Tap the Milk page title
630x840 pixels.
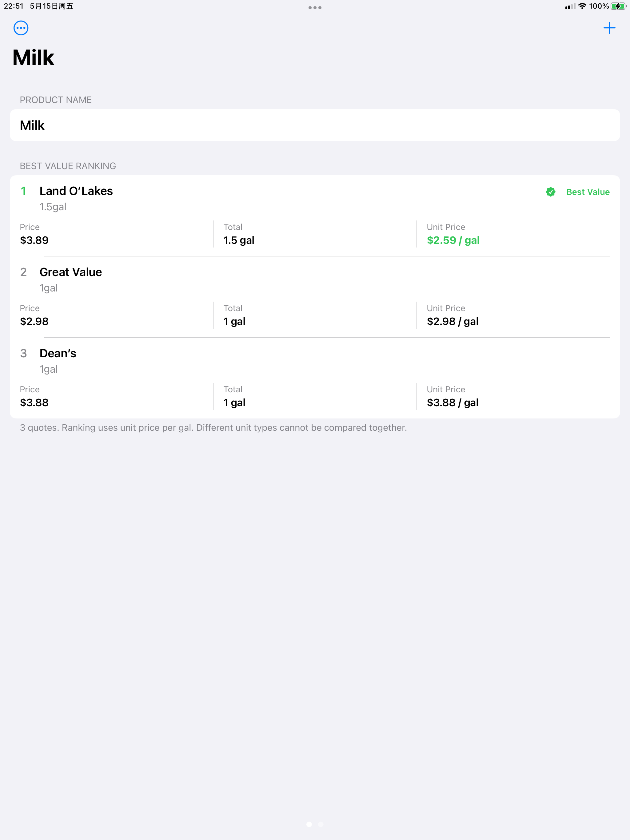pos(34,58)
